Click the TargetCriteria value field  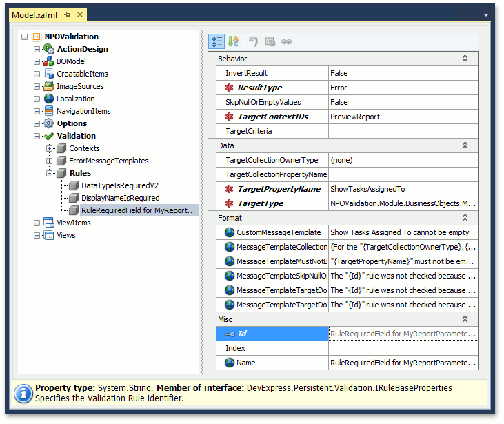tap(403, 131)
